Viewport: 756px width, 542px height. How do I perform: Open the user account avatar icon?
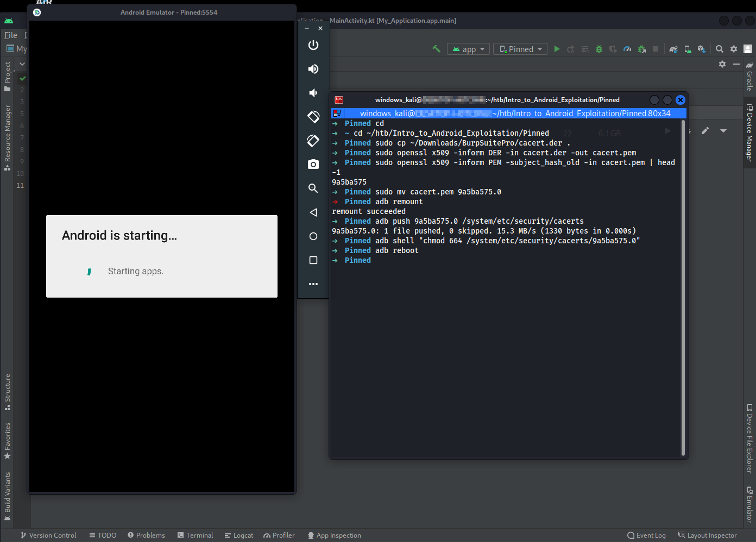[748, 49]
